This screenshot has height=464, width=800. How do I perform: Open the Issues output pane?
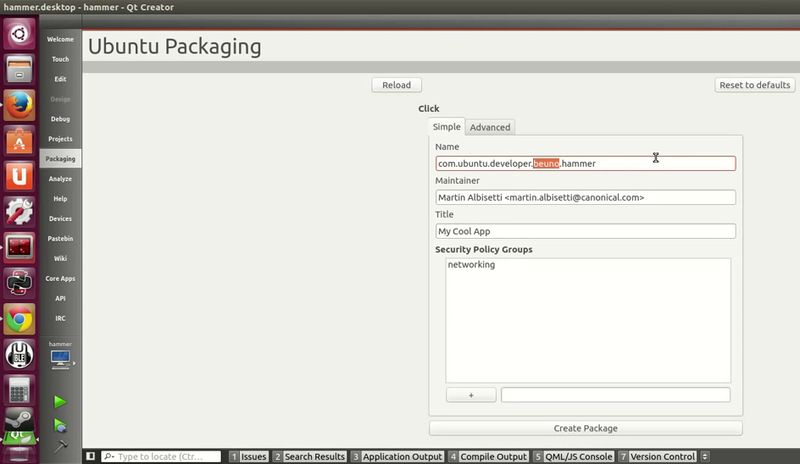[x=248, y=456]
